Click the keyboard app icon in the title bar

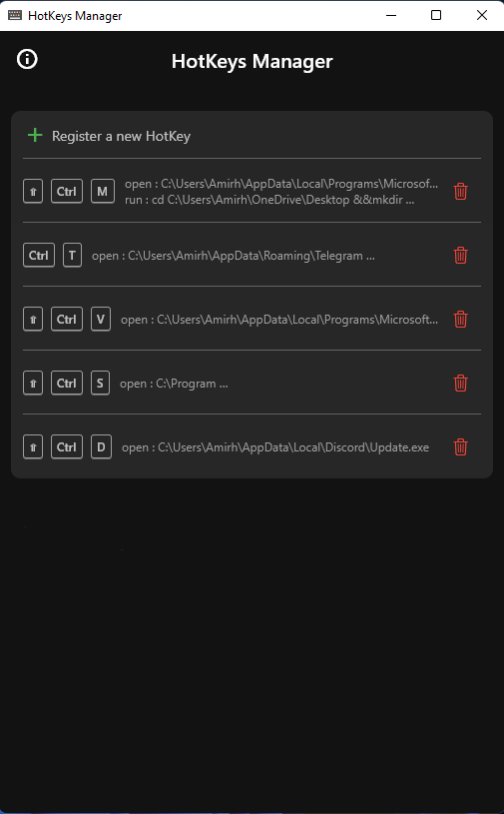15,15
